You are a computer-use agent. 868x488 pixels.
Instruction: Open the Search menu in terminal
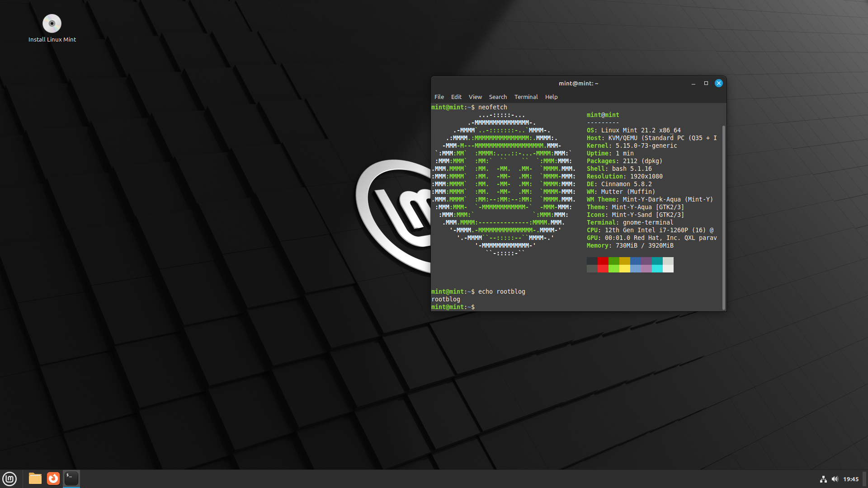[498, 97]
